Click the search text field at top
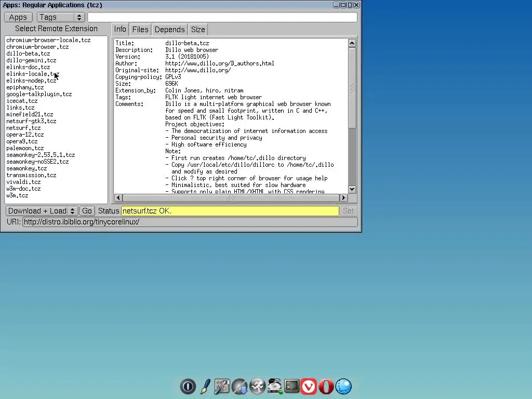The width and height of the screenshot is (532, 399). 222,17
